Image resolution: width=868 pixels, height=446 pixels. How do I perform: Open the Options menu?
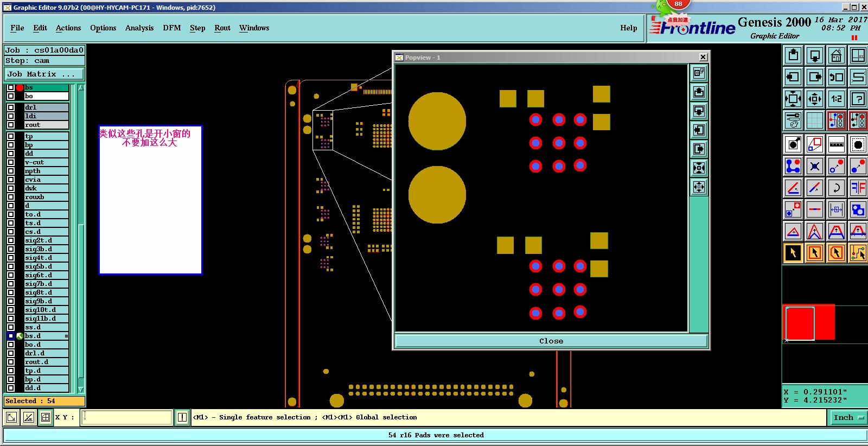coord(103,28)
